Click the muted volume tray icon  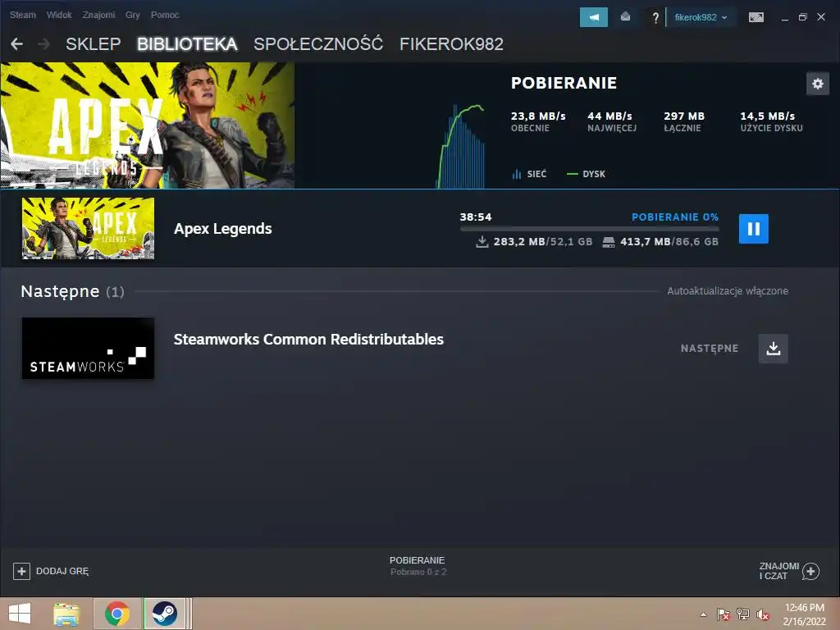(762, 614)
